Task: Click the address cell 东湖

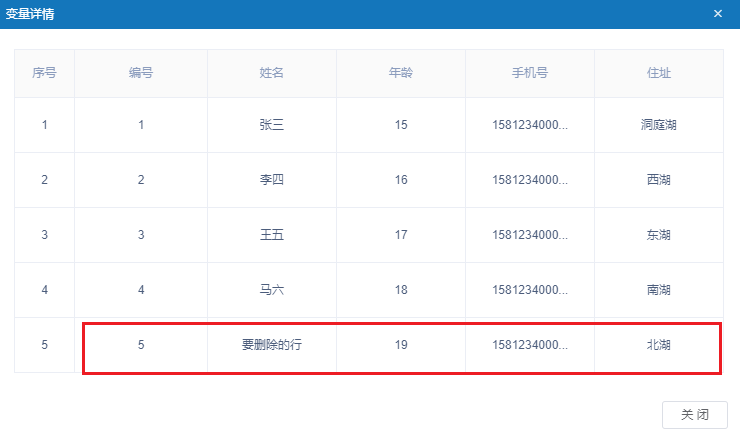Action: tap(659, 235)
